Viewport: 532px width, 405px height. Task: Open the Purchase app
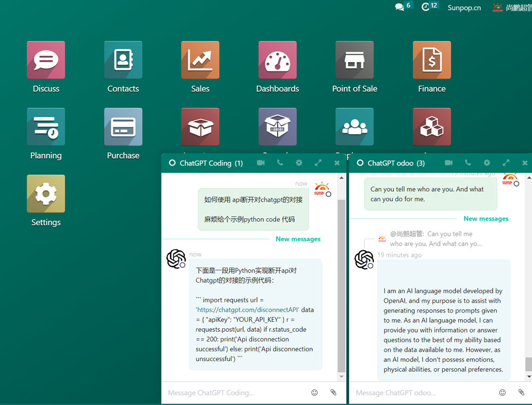click(123, 127)
